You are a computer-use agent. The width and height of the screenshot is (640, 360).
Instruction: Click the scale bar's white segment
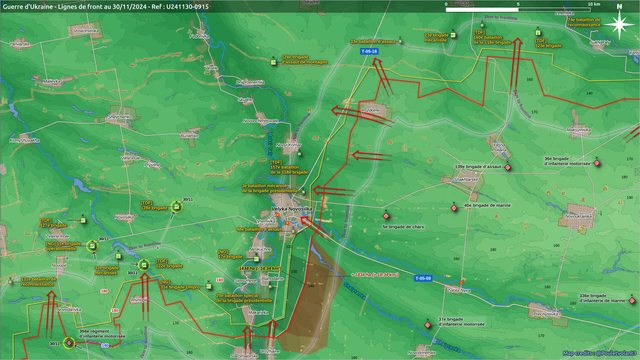482,10
